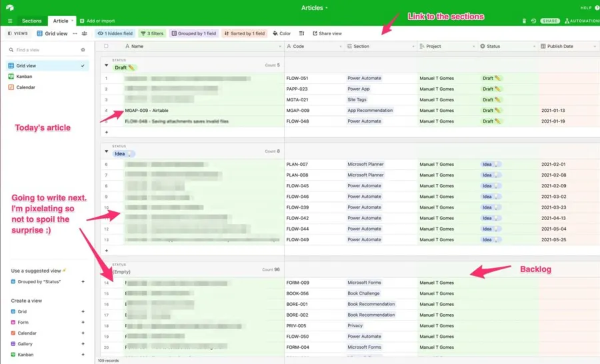Add a Gallery view with plus icon
Image resolution: width=600 pixels, height=364 pixels.
[83, 344]
